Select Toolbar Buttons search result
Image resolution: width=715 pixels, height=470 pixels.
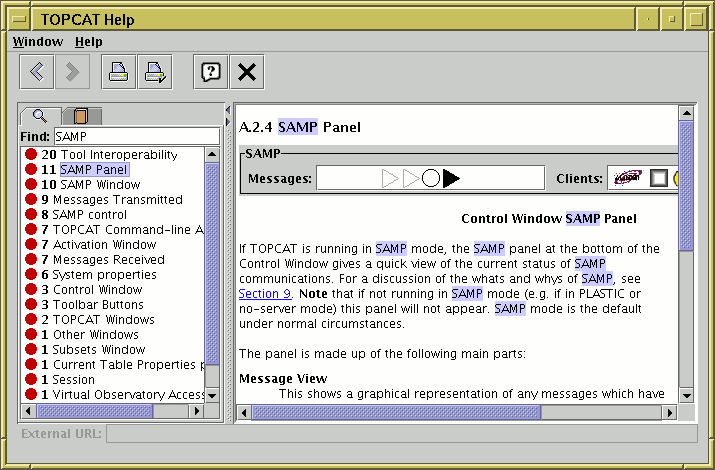coord(98,305)
